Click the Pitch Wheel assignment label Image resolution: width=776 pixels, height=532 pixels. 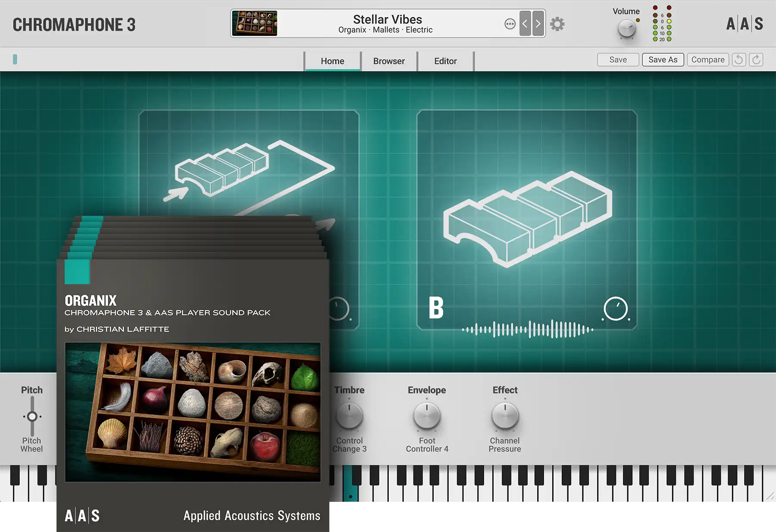coord(31,445)
